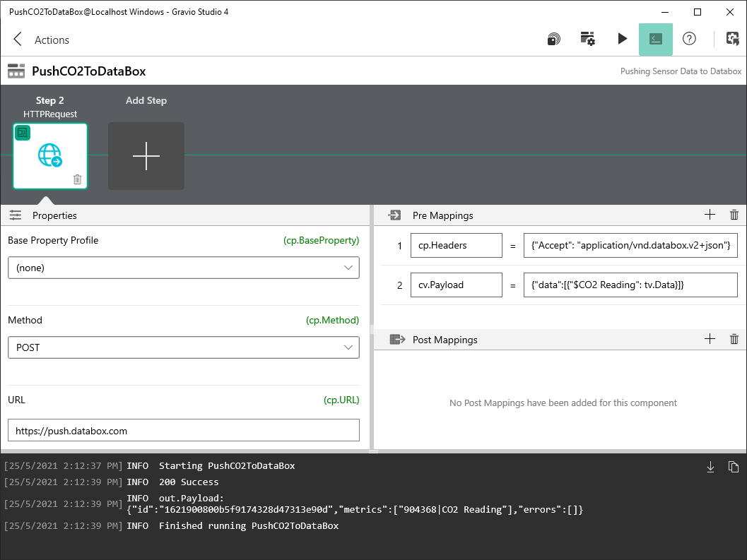Image resolution: width=747 pixels, height=560 pixels.
Task: Edit the URL field value
Action: 184,429
